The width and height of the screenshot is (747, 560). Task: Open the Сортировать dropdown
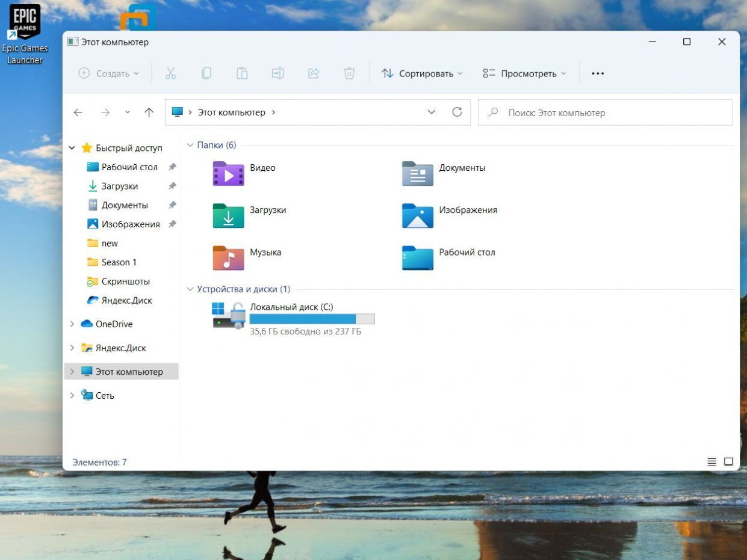tap(422, 73)
